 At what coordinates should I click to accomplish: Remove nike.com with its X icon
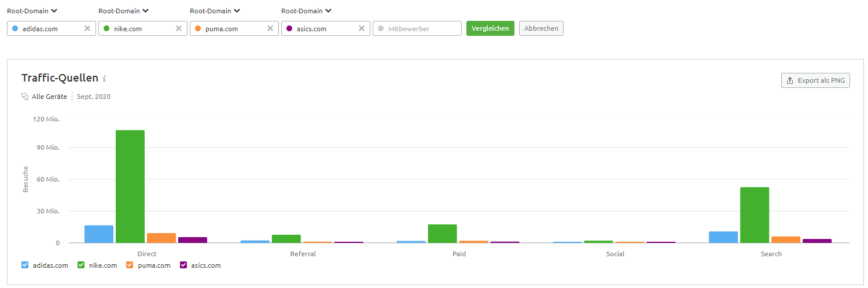179,28
